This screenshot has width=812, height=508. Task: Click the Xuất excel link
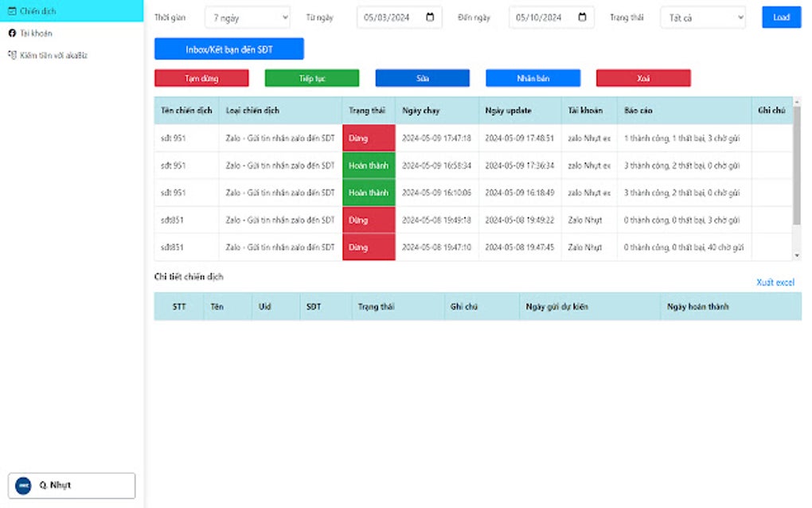tap(775, 282)
